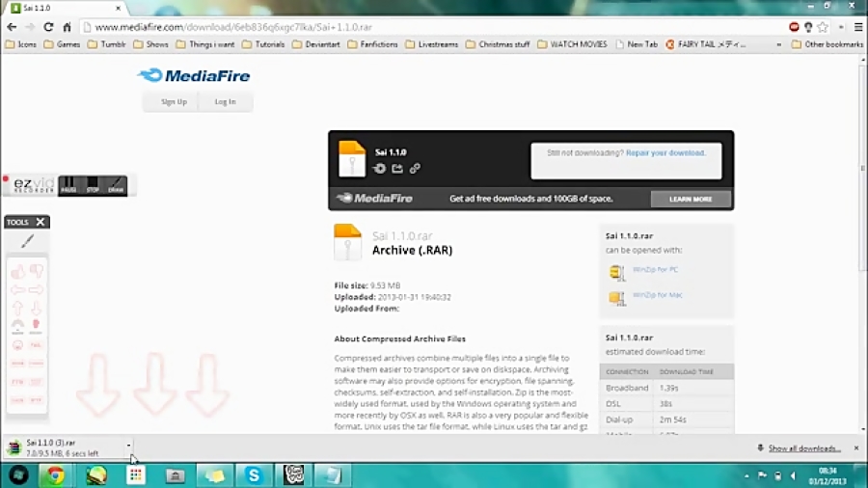
Task: Open the Deviantart bookmark folder
Action: [316, 44]
